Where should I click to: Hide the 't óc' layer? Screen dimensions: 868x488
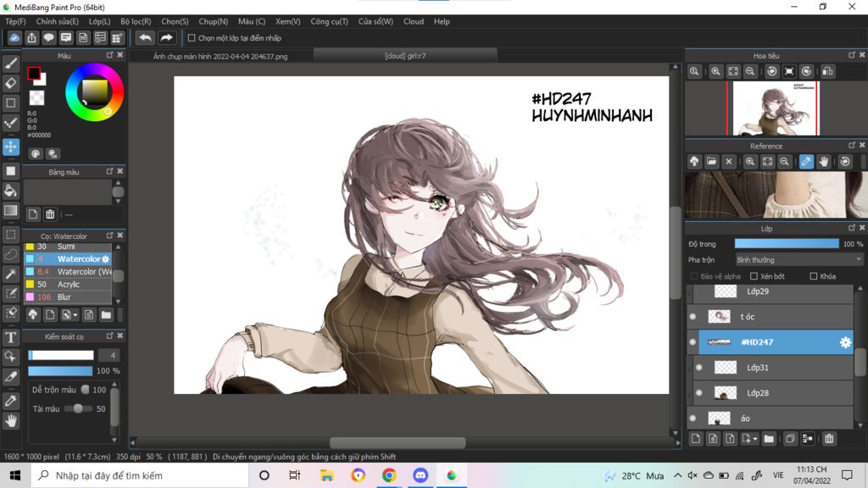693,317
